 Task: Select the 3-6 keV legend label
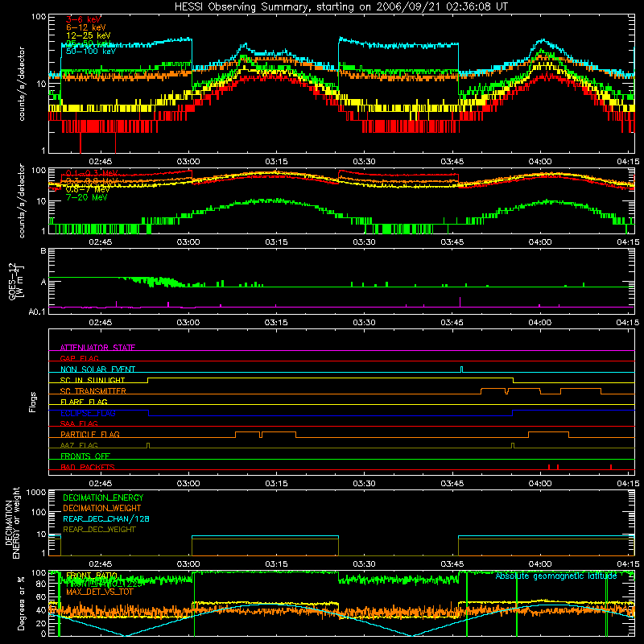click(x=84, y=19)
